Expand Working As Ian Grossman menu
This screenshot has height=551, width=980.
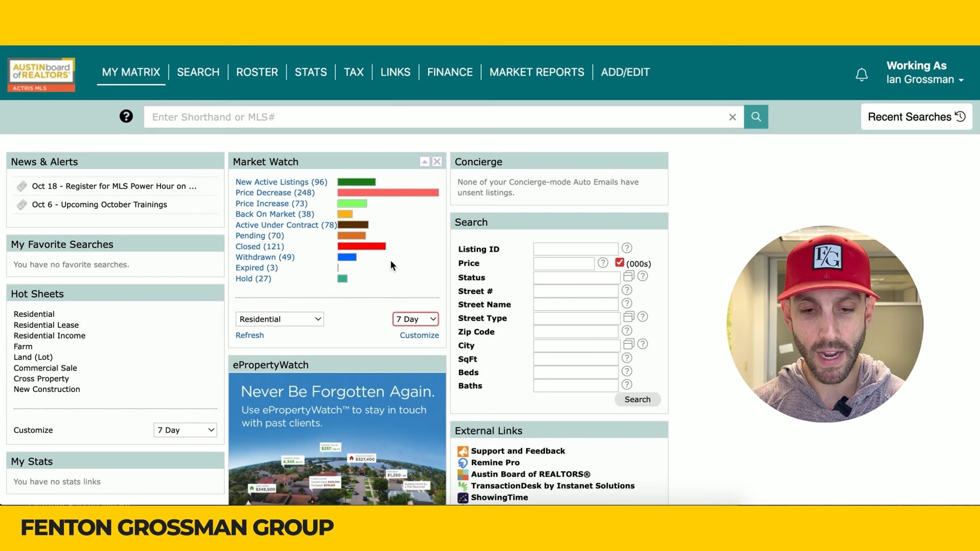[925, 72]
